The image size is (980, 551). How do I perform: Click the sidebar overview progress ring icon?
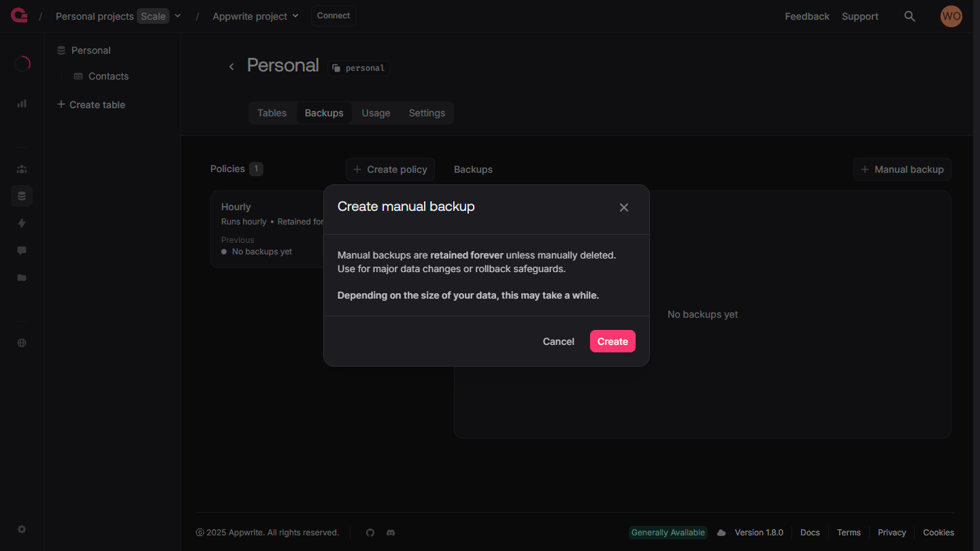[x=22, y=64]
